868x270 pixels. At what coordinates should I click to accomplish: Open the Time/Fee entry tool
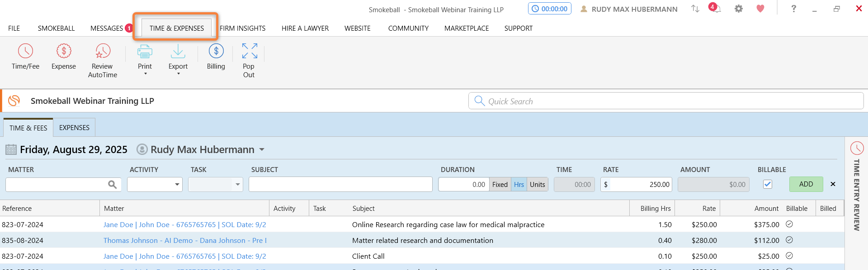tap(25, 57)
